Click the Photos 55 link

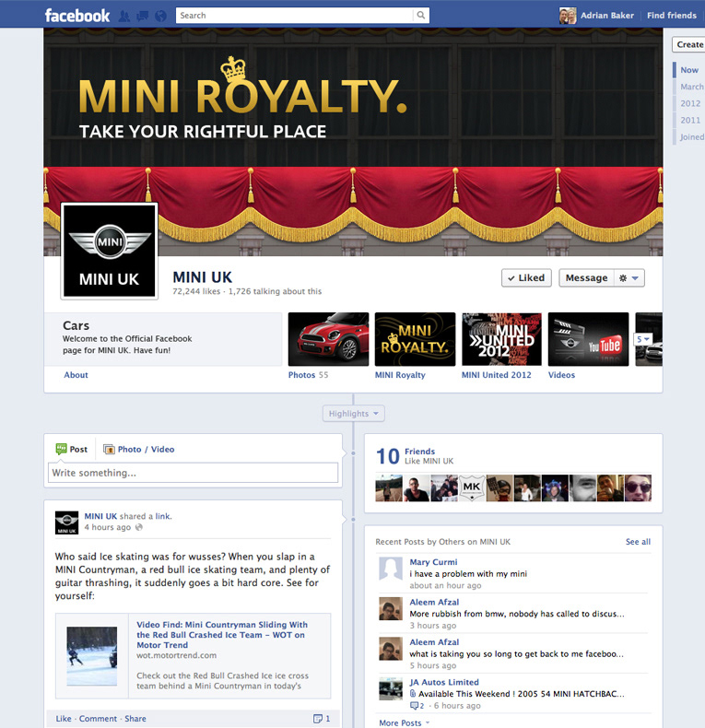pyautogui.click(x=308, y=375)
